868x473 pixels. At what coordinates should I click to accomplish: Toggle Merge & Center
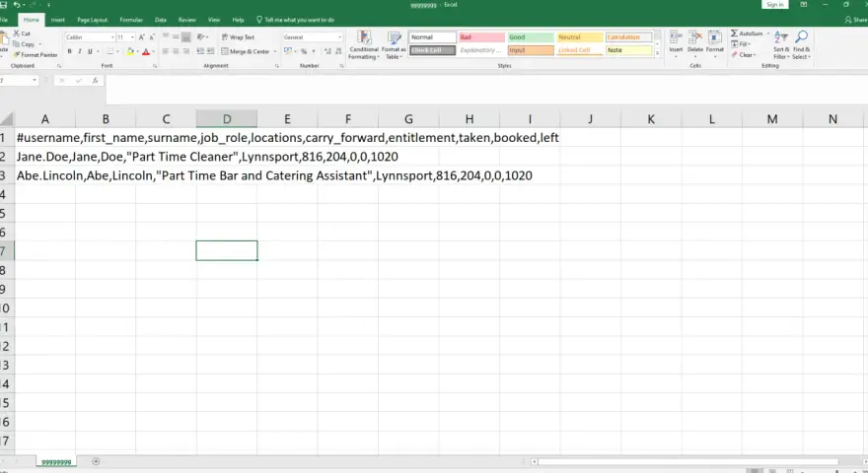coord(246,51)
